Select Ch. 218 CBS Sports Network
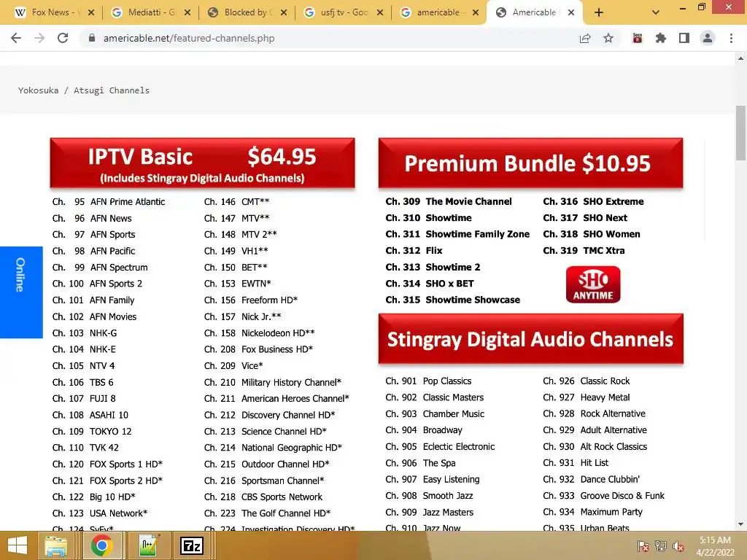The height and width of the screenshot is (560, 747). point(263,497)
